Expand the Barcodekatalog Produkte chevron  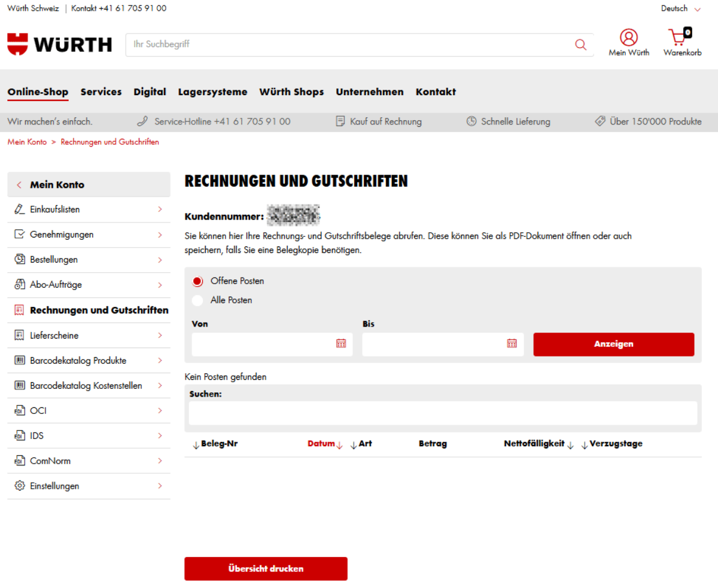(160, 361)
